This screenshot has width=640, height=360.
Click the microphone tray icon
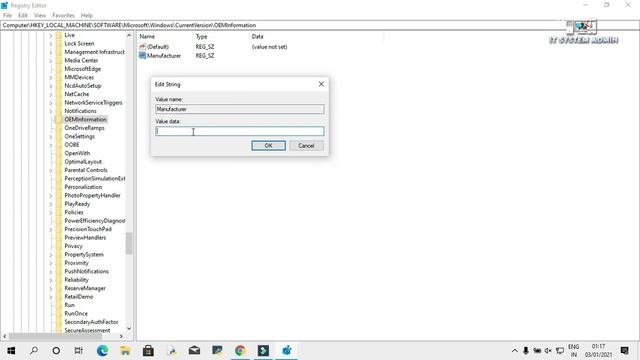tap(526, 351)
